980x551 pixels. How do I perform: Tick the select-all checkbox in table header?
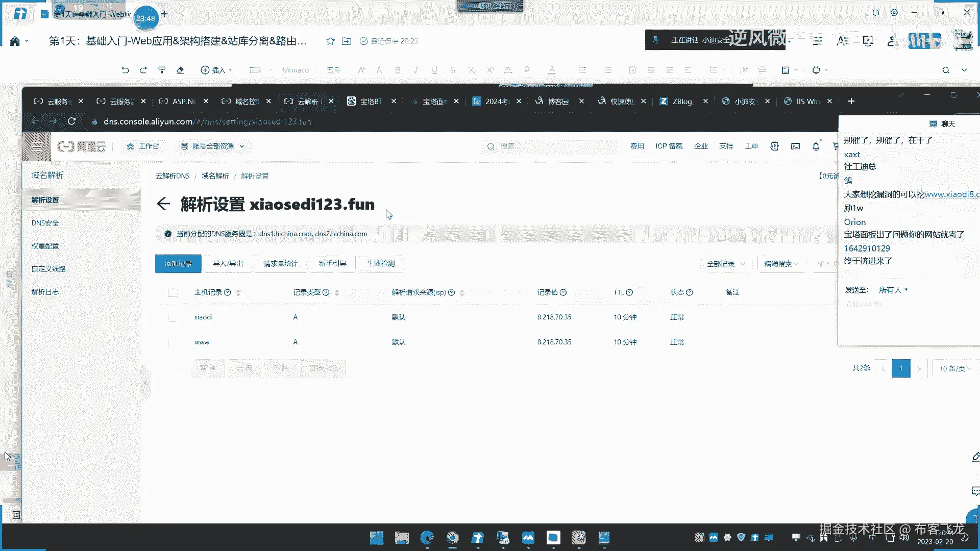(x=173, y=292)
